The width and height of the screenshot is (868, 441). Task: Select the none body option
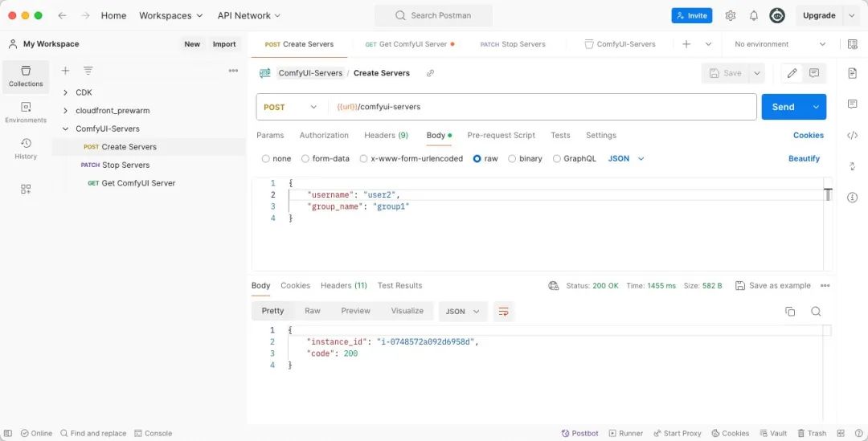point(266,159)
